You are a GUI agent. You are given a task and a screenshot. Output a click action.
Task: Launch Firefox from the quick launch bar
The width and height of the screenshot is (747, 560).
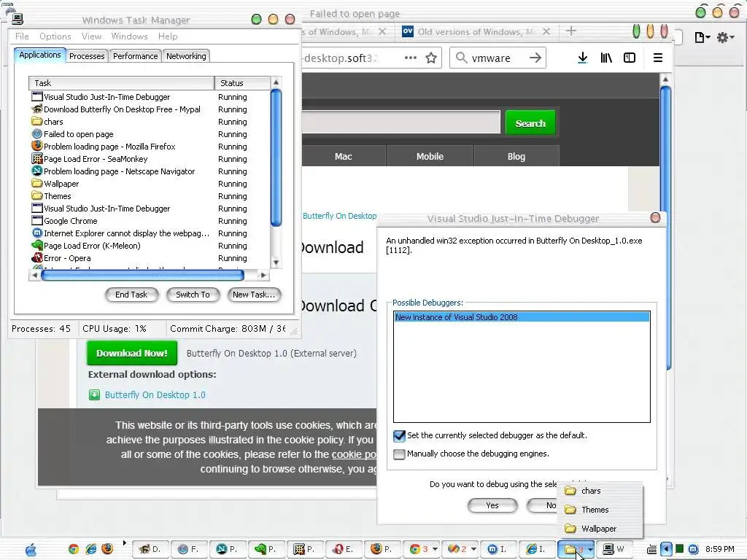pos(107,549)
